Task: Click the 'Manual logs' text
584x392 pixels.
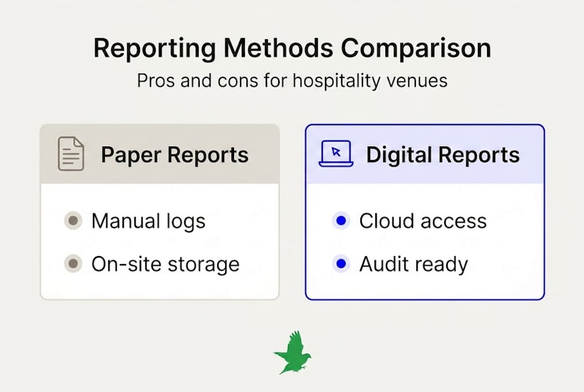Action: click(149, 222)
